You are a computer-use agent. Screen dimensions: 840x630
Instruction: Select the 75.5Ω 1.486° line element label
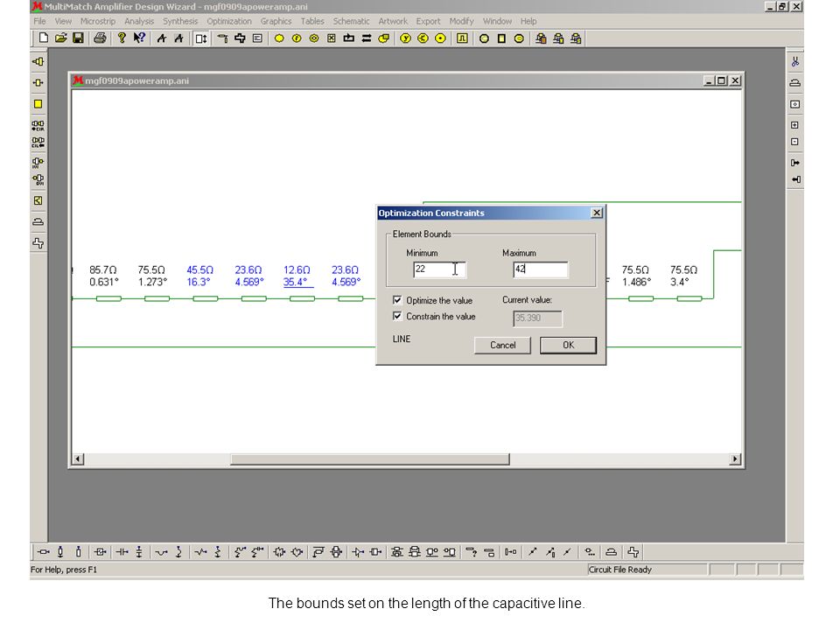[636, 276]
